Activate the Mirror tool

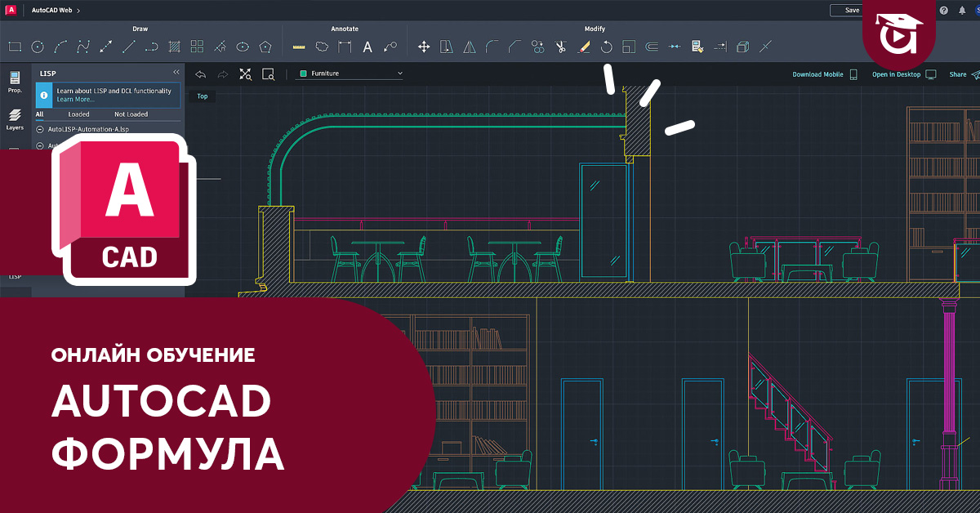pyautogui.click(x=469, y=47)
